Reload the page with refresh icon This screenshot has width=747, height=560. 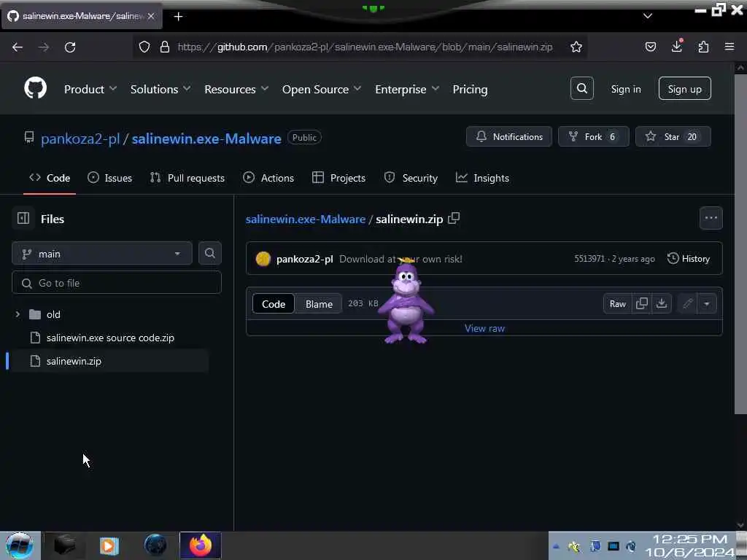(x=70, y=47)
